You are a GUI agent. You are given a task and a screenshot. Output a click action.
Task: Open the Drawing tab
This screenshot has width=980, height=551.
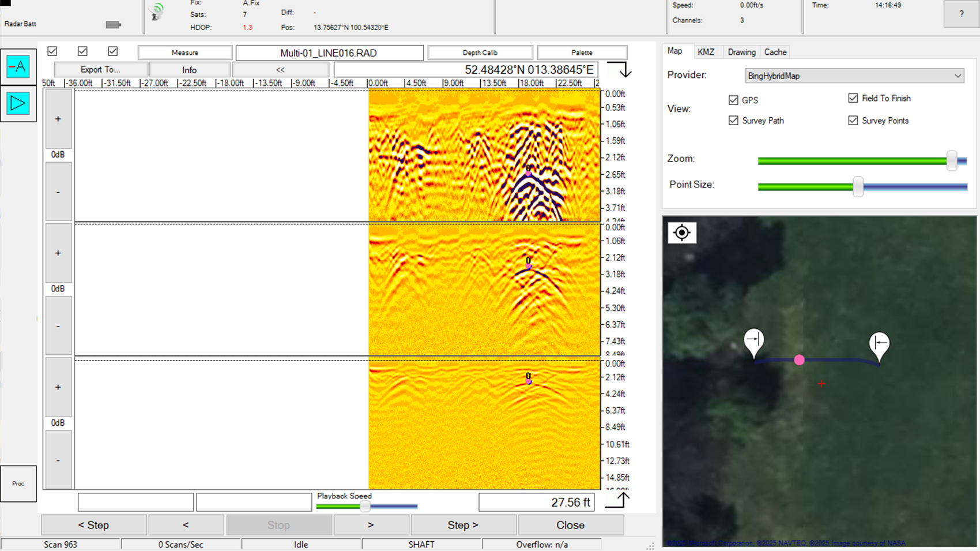coord(741,51)
